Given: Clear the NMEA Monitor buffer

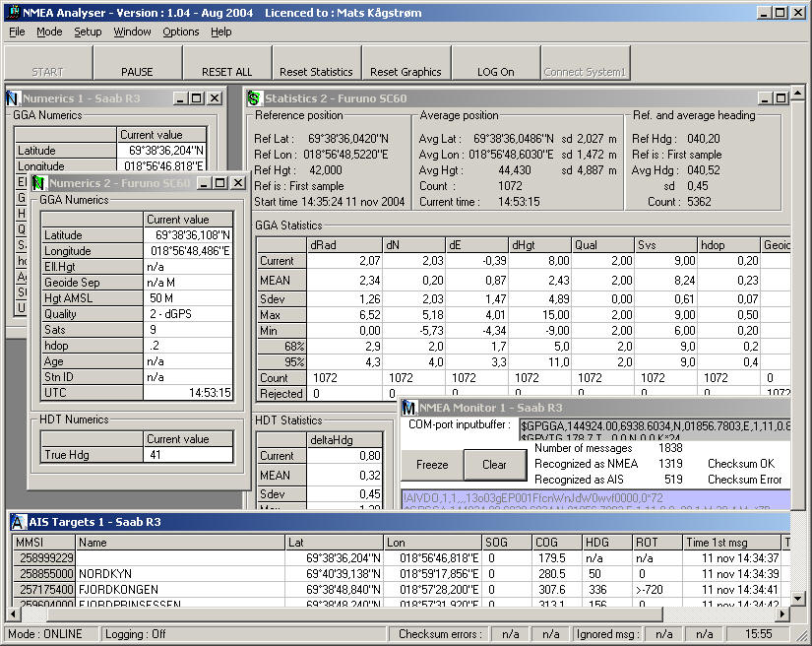Looking at the screenshot, I should coord(494,465).
